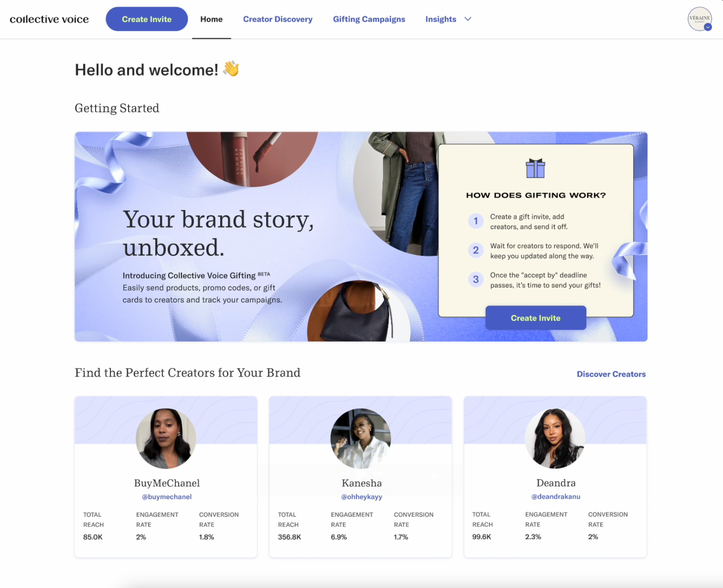Click the step 3 number badge
The image size is (723, 588).
(476, 280)
